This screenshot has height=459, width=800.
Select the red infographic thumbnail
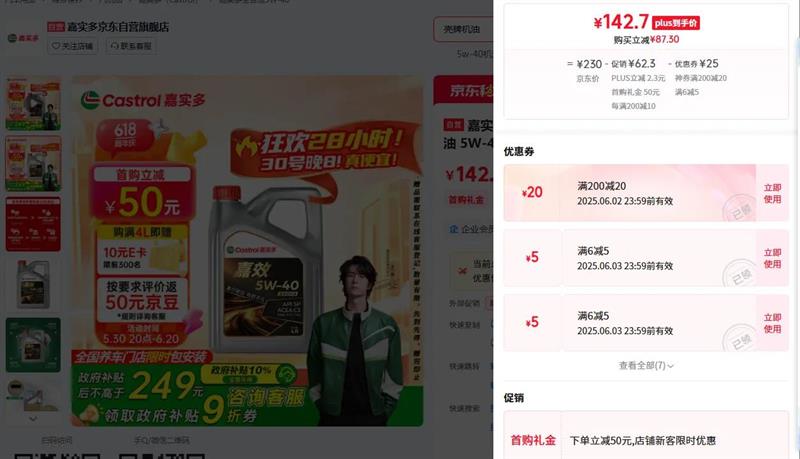coord(33,224)
